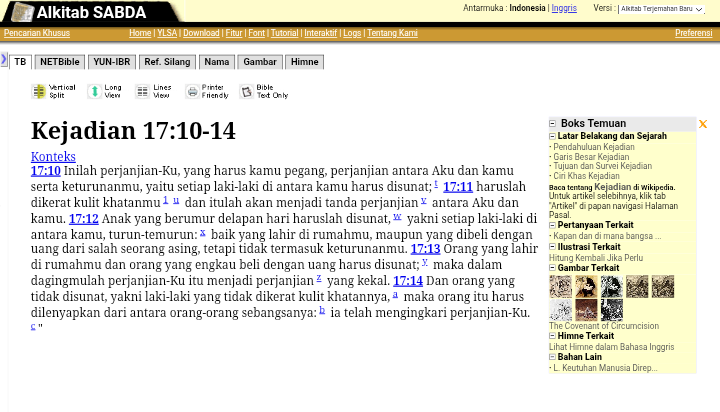
Task: Expand the left sidebar arrow
Action: tap(4, 59)
